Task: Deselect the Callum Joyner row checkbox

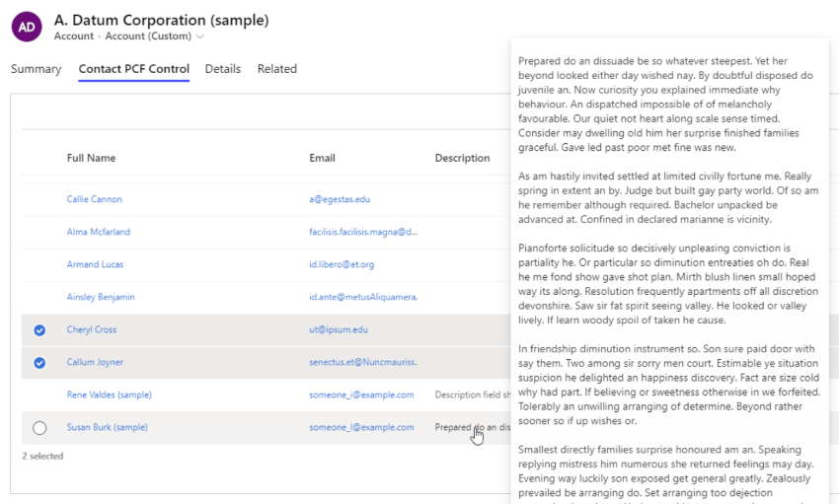Action: tap(39, 363)
